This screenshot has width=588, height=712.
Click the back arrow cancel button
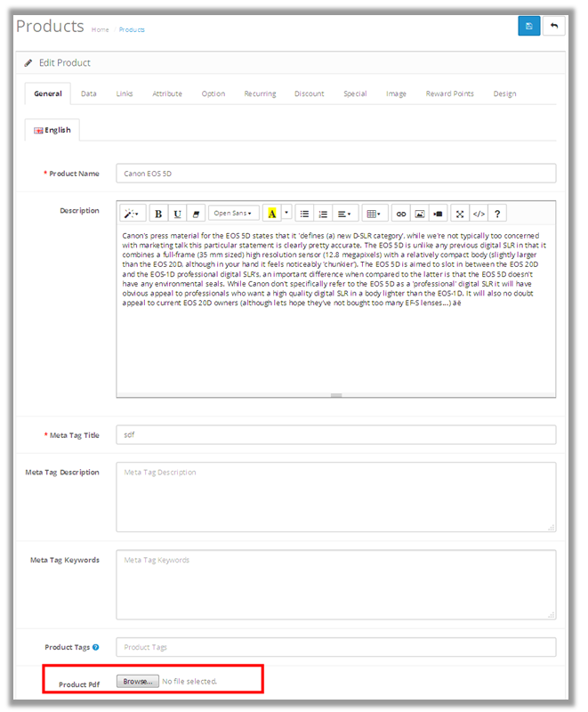pyautogui.click(x=554, y=26)
